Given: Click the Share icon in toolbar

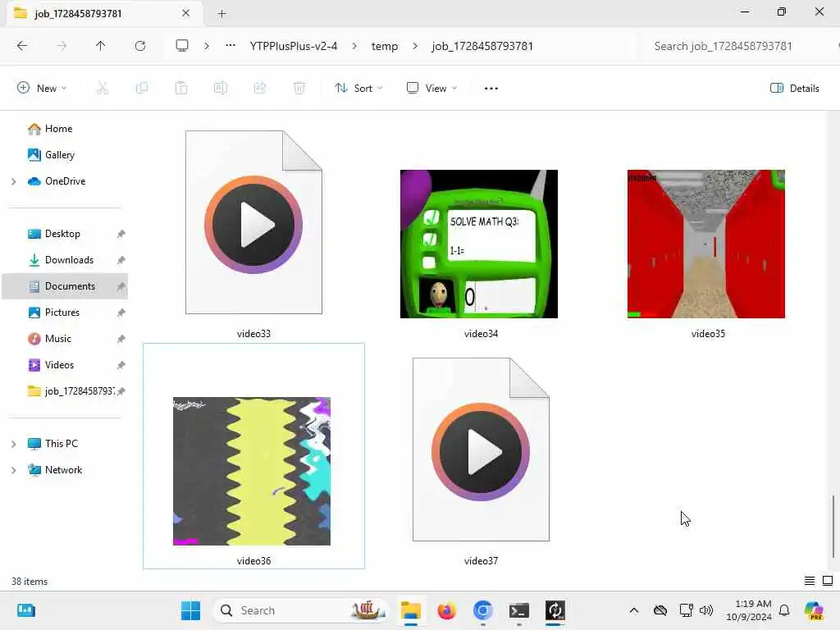Looking at the screenshot, I should coord(260,89).
